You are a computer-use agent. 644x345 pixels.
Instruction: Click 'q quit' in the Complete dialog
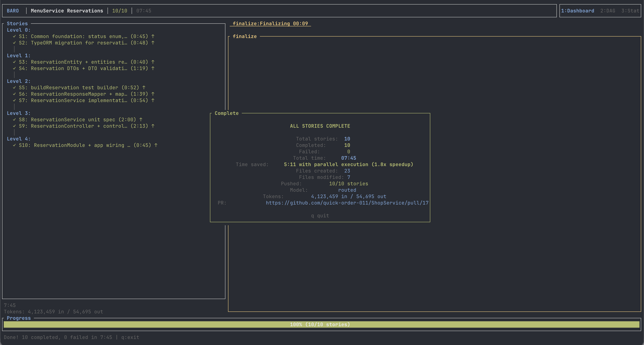tap(320, 216)
